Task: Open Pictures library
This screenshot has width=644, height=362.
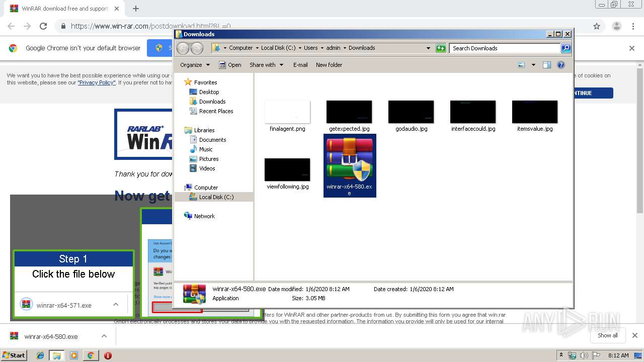Action: (209, 159)
